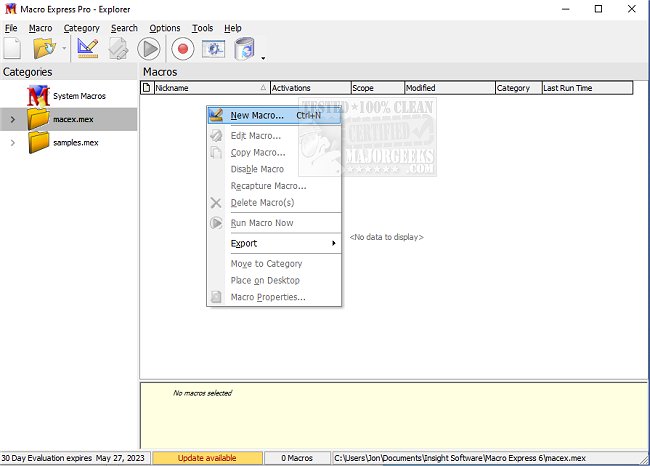650x466 pixels.
Task: Click the 'No macros selected' text
Action: coord(203,393)
